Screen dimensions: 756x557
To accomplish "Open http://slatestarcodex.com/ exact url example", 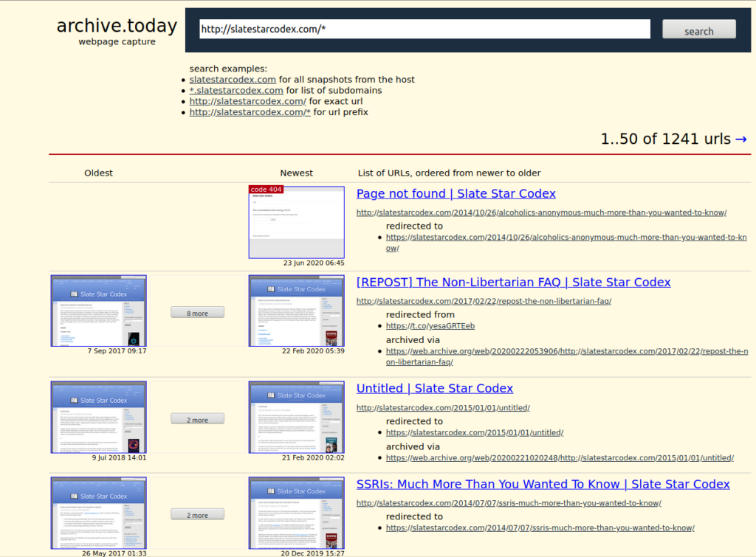I will (x=248, y=101).
